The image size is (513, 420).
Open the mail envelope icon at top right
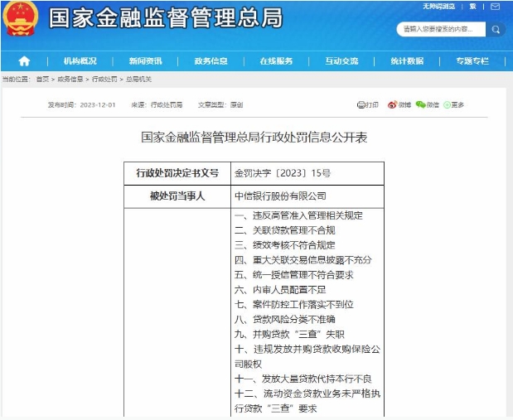[x=496, y=7]
